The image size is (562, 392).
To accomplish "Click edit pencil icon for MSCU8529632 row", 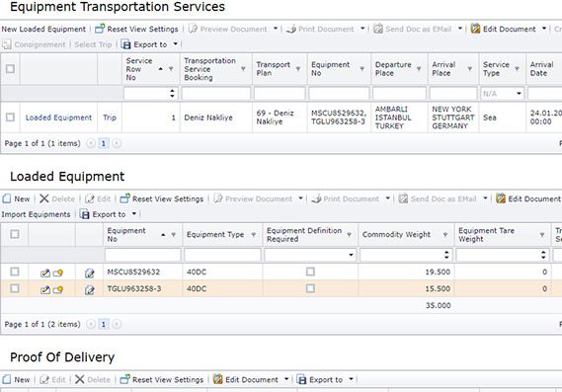I will 44,274.
